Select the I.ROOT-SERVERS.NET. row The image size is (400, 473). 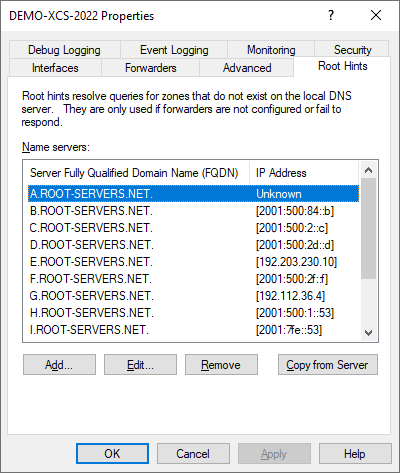(x=193, y=330)
